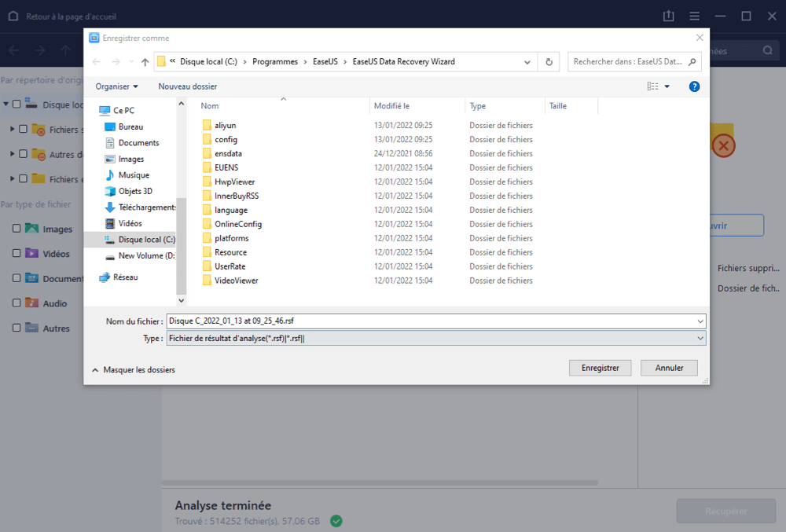The height and width of the screenshot is (532, 786).
Task: Click the Enregistrer button
Action: coord(600,368)
